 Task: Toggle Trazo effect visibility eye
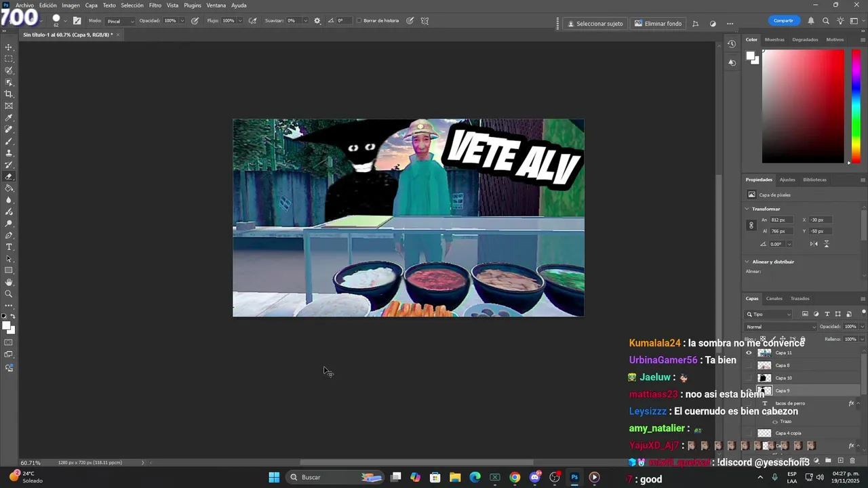pos(775,422)
